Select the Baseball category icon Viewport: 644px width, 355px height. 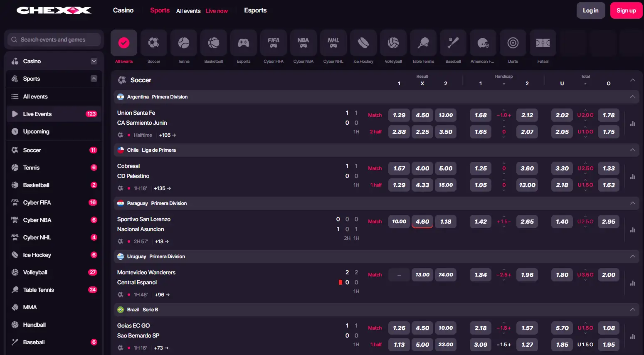point(453,43)
